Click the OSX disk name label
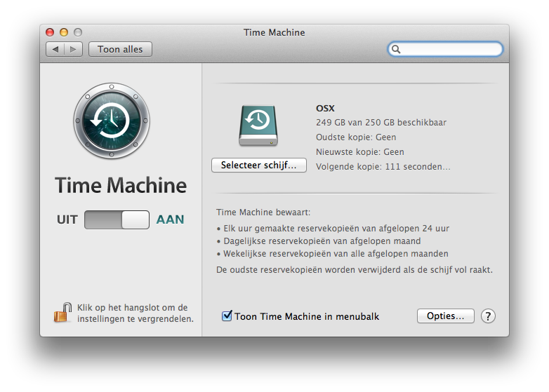This screenshot has width=549, height=392. point(325,109)
